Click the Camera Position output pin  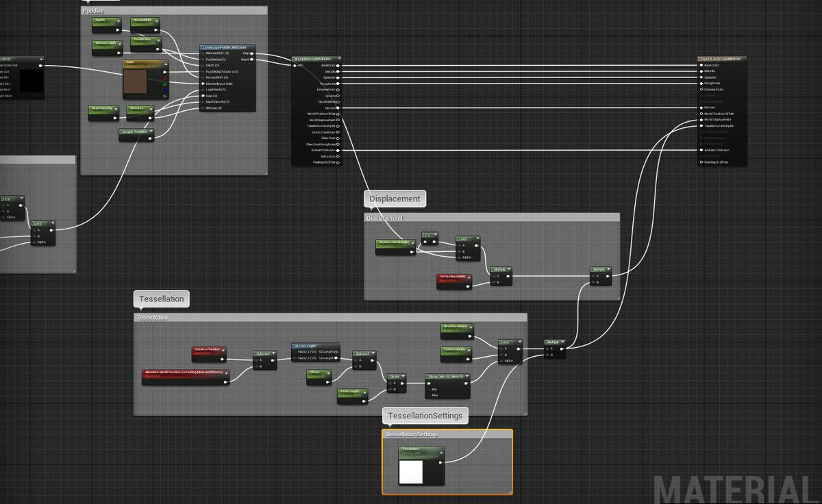(223, 360)
